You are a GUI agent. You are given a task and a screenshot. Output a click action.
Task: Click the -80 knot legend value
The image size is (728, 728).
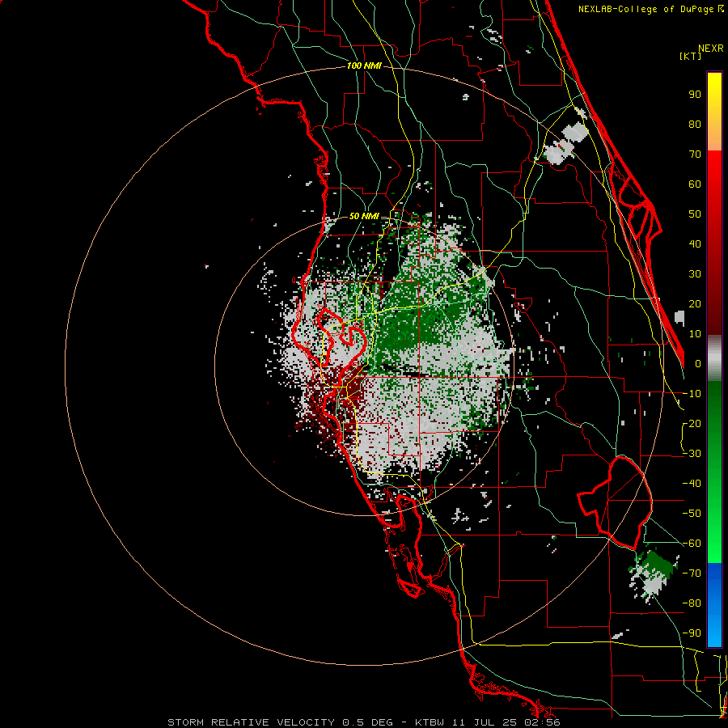692,603
